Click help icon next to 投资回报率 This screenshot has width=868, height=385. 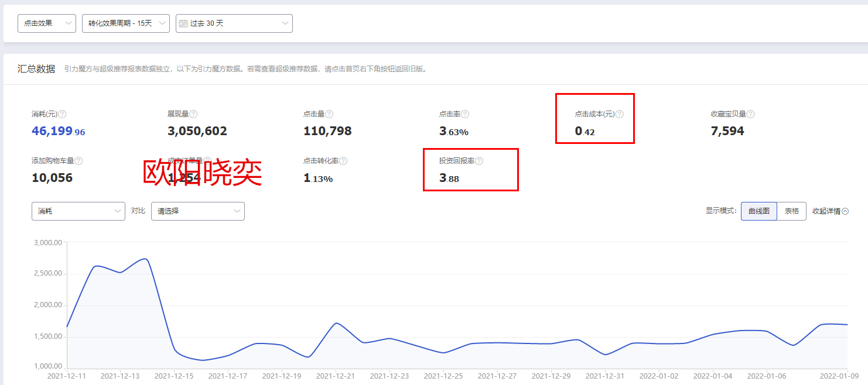coord(479,161)
